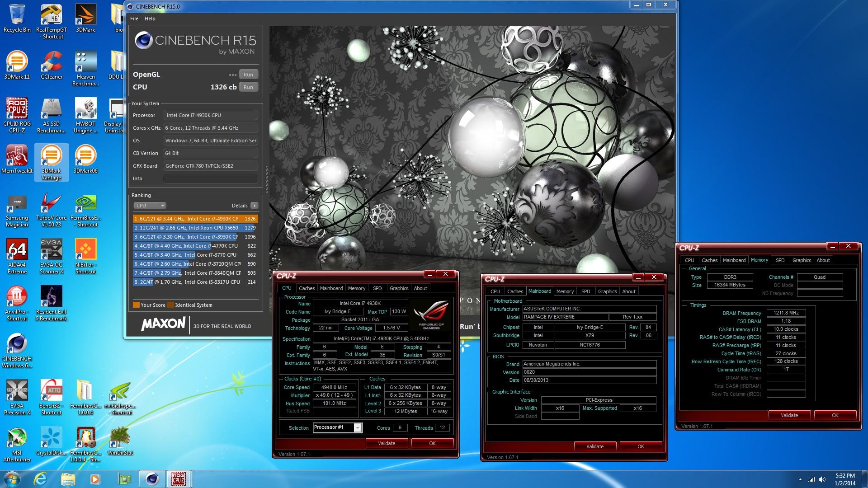Switch to SPD tab in CPU window
Screen dimensions: 868x488
click(x=377, y=288)
